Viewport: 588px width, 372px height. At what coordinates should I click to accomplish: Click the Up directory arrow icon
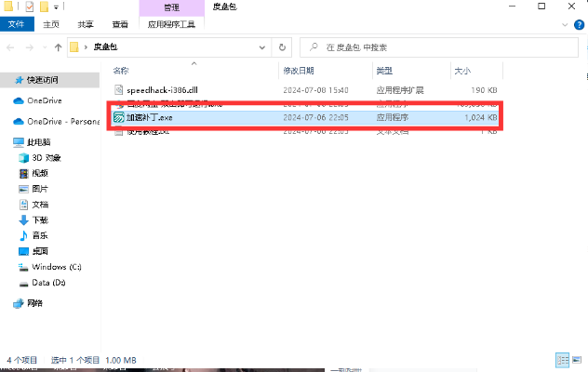point(59,46)
